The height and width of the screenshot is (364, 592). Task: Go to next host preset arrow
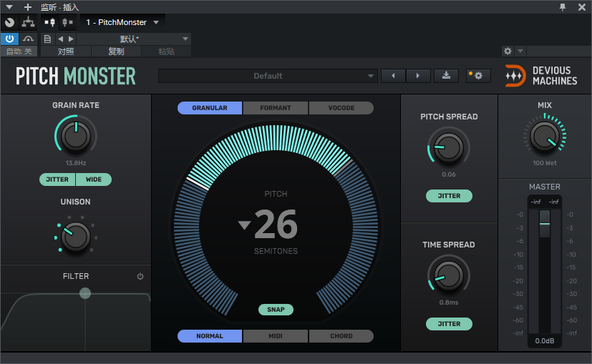coord(71,39)
